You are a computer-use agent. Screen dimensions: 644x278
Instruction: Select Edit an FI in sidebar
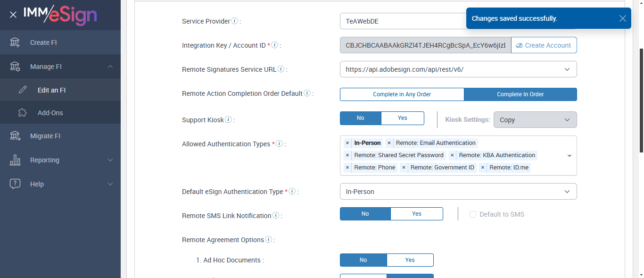click(51, 90)
